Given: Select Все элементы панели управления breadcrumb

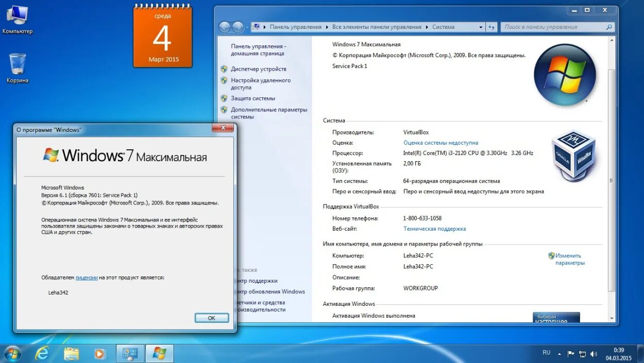Looking at the screenshot, I should click(377, 27).
